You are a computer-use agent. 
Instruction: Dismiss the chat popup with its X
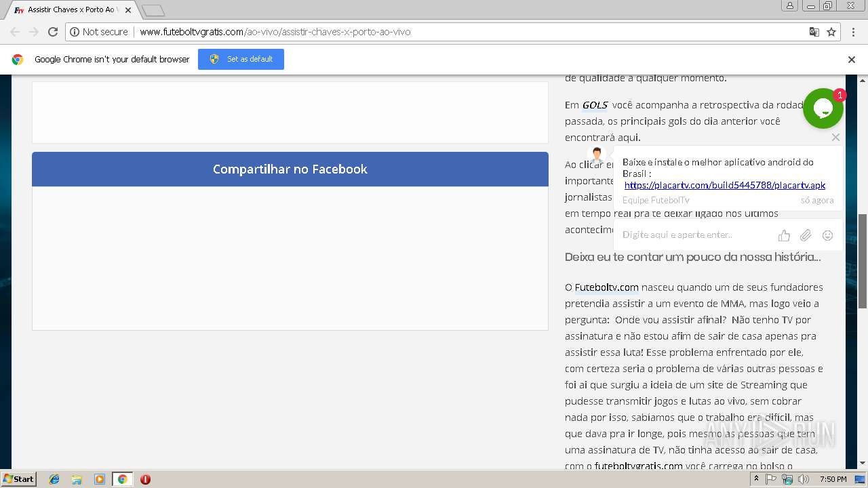click(835, 137)
